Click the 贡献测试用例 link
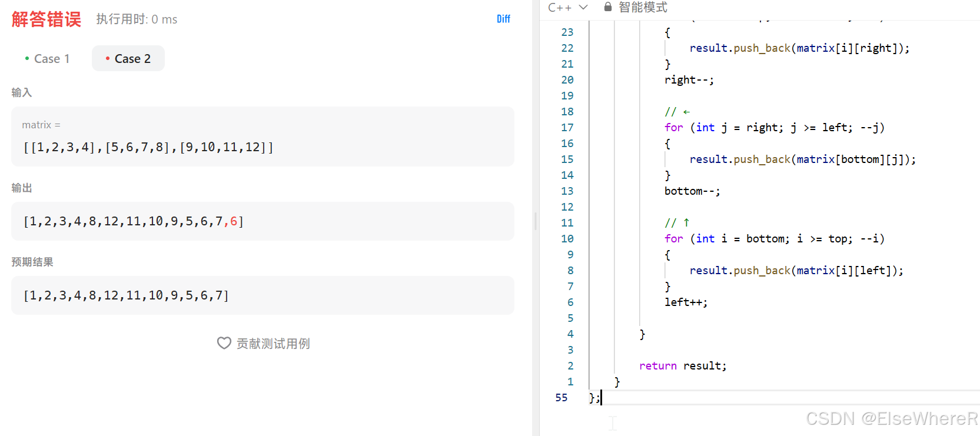The image size is (980, 436). coord(273,344)
